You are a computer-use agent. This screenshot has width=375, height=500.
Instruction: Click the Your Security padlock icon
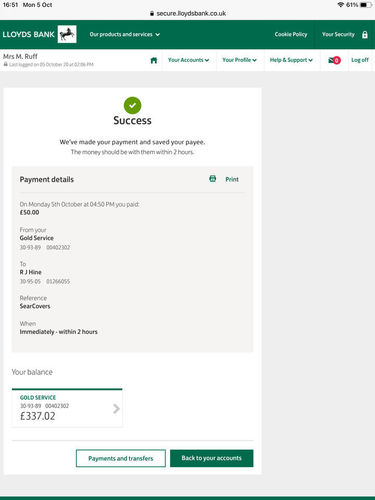365,34
